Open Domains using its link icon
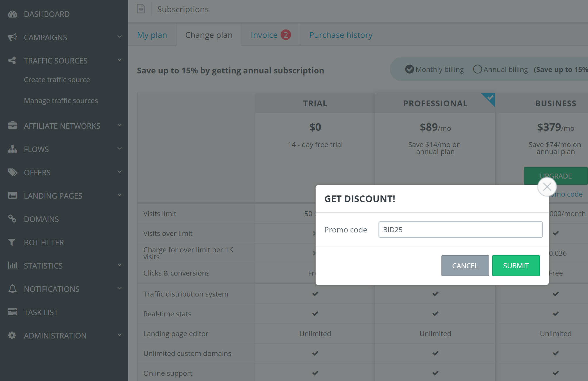Image resolution: width=588 pixels, height=381 pixels. coord(12,219)
